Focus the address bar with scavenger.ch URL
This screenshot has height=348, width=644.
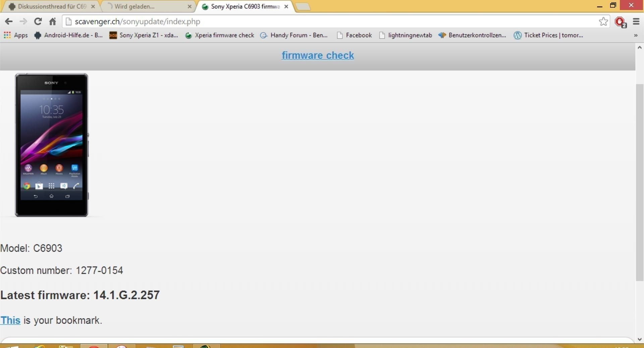coord(335,21)
